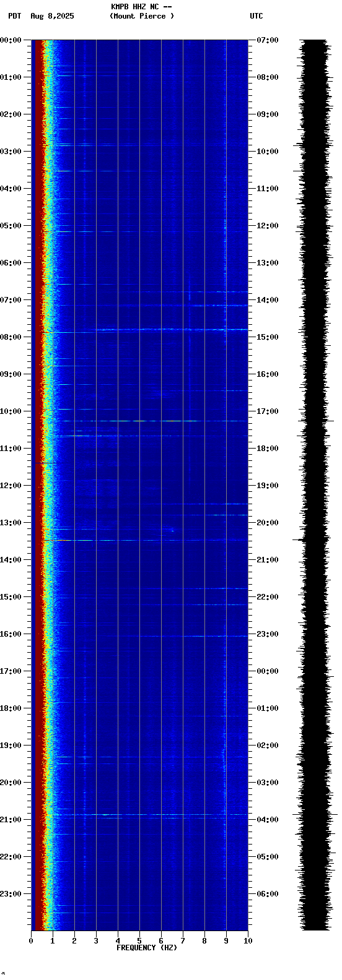Click the 5 Hz tick on frequency axis
The width and height of the screenshot is (342, 980).
point(139,941)
